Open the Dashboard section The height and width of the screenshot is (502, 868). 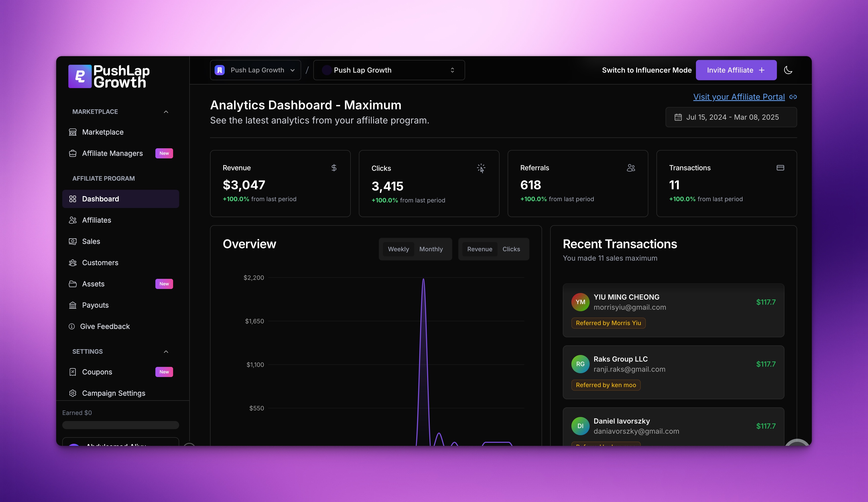100,199
